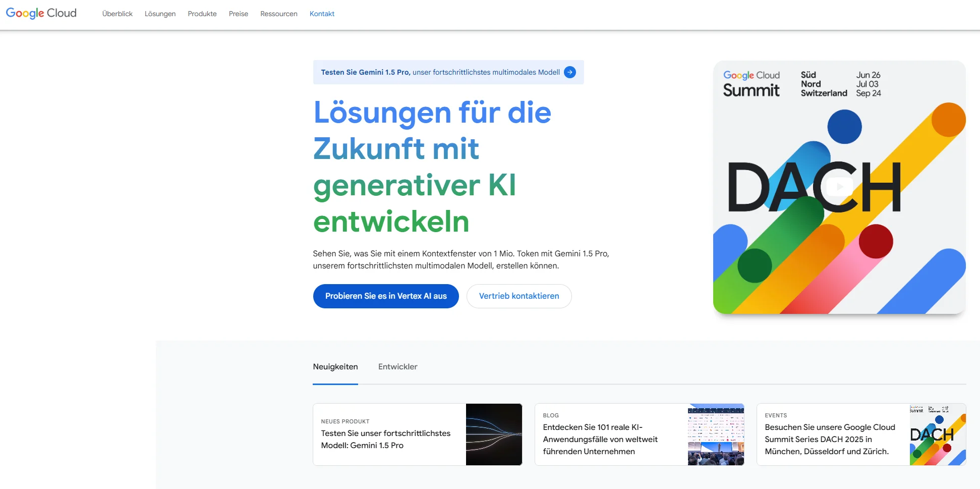
Task: Switch to the Entwickler tab
Action: pos(398,367)
